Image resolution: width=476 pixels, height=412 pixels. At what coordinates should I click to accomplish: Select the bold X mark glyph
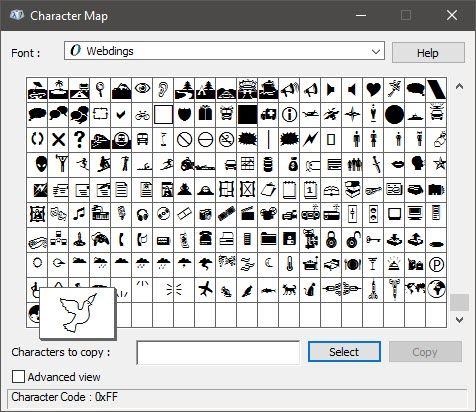pos(58,139)
